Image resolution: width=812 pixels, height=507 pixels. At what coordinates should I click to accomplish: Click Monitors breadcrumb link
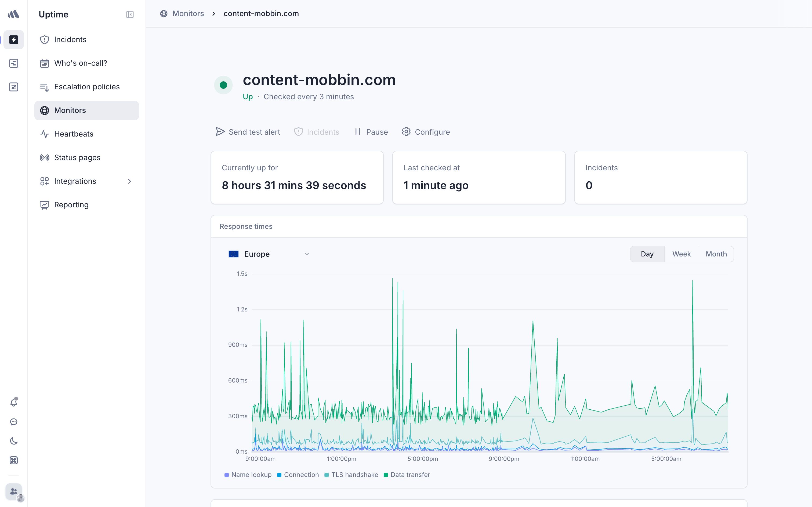pos(188,14)
